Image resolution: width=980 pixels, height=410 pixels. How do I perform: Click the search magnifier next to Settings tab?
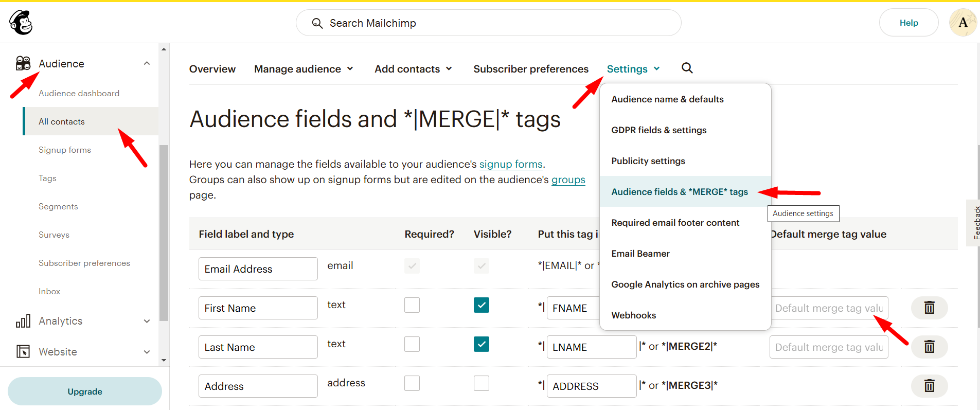tap(687, 68)
